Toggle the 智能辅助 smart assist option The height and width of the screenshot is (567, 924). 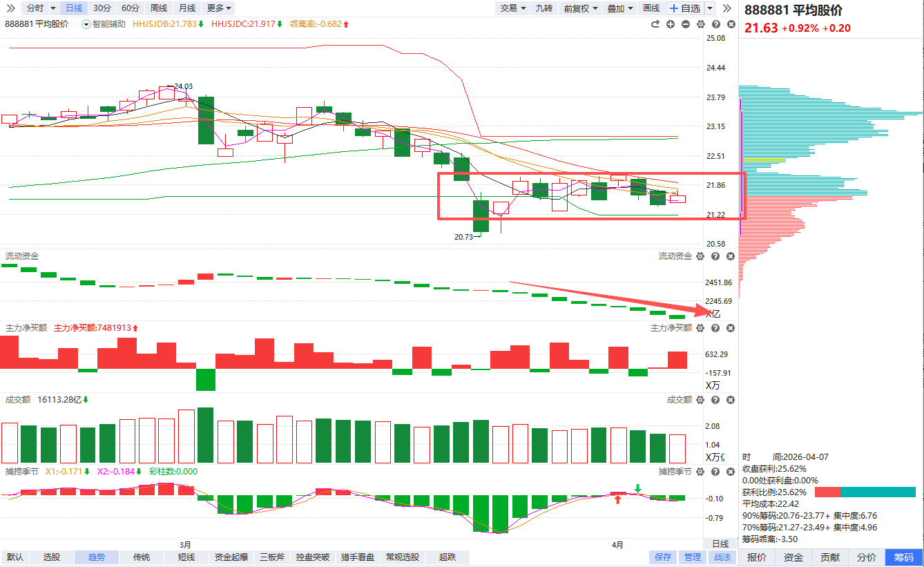104,24
